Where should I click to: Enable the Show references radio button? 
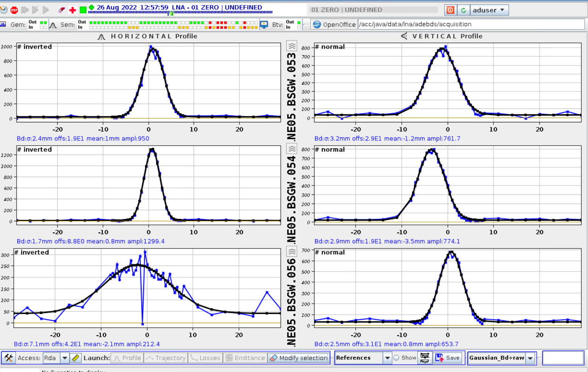(396, 358)
